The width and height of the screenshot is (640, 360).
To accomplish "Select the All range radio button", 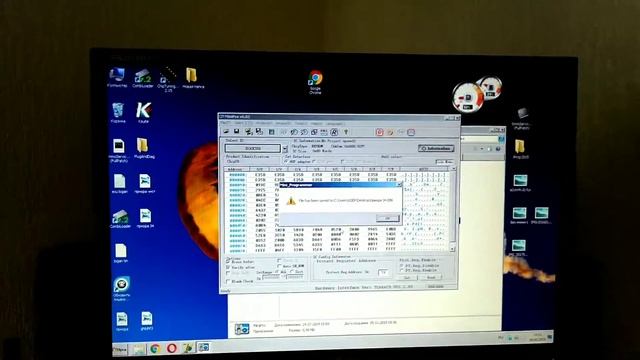I will point(277,272).
